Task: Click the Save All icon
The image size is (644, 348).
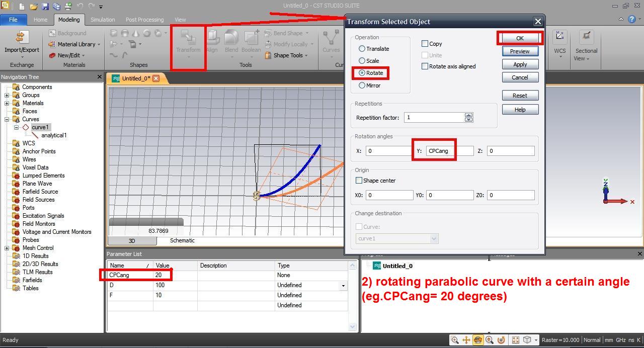Action: tap(56, 7)
